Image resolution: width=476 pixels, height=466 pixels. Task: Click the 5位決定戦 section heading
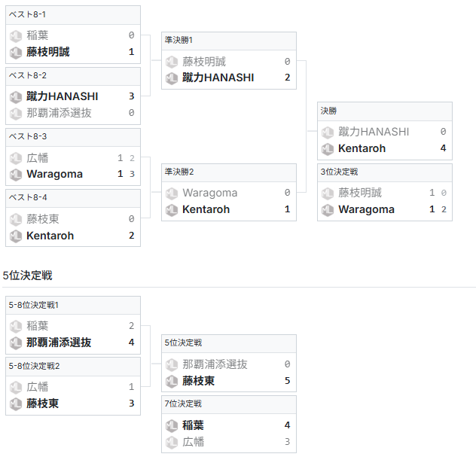28,276
